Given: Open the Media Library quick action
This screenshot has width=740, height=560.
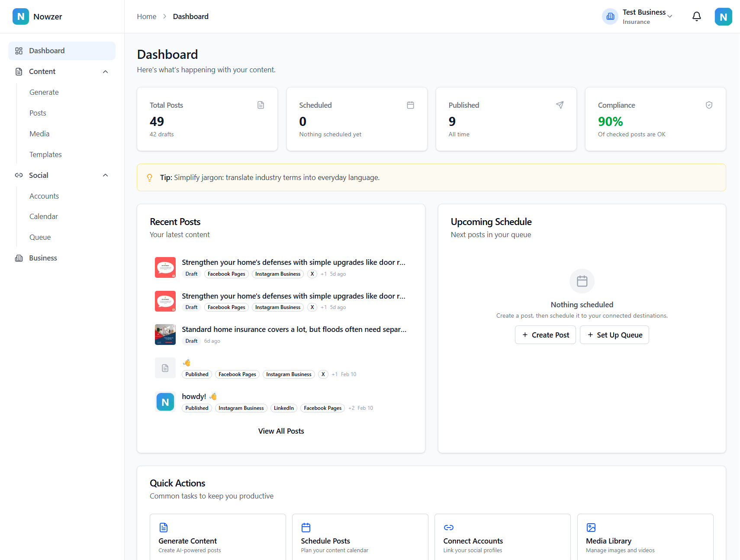Looking at the screenshot, I should (x=645, y=537).
